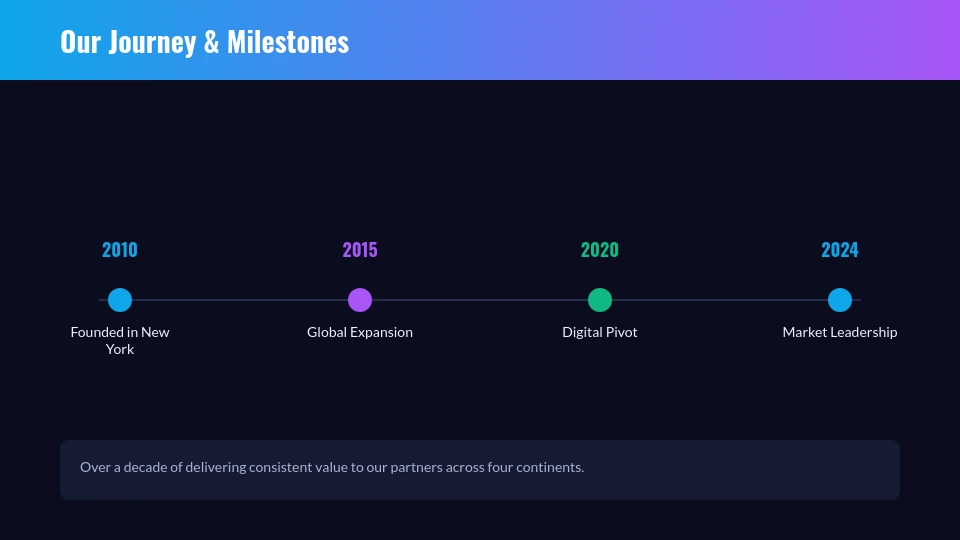The width and height of the screenshot is (960, 540).
Task: Click empty right side of the footer text box
Action: [780, 470]
